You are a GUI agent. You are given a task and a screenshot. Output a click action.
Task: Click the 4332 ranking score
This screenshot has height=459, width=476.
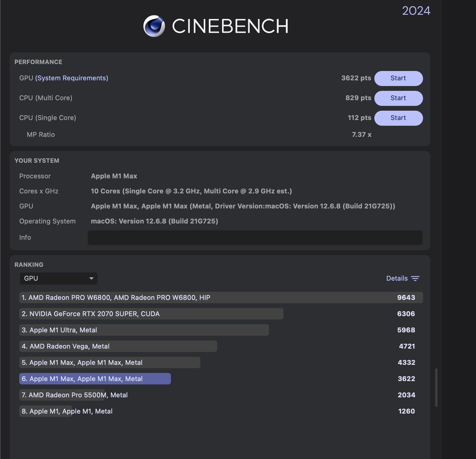[406, 362]
